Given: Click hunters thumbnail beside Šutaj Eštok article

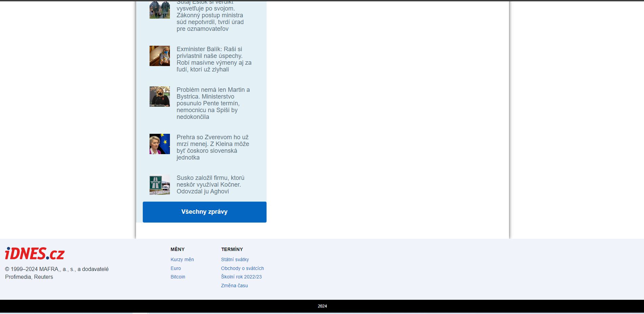Looking at the screenshot, I should [160, 10].
